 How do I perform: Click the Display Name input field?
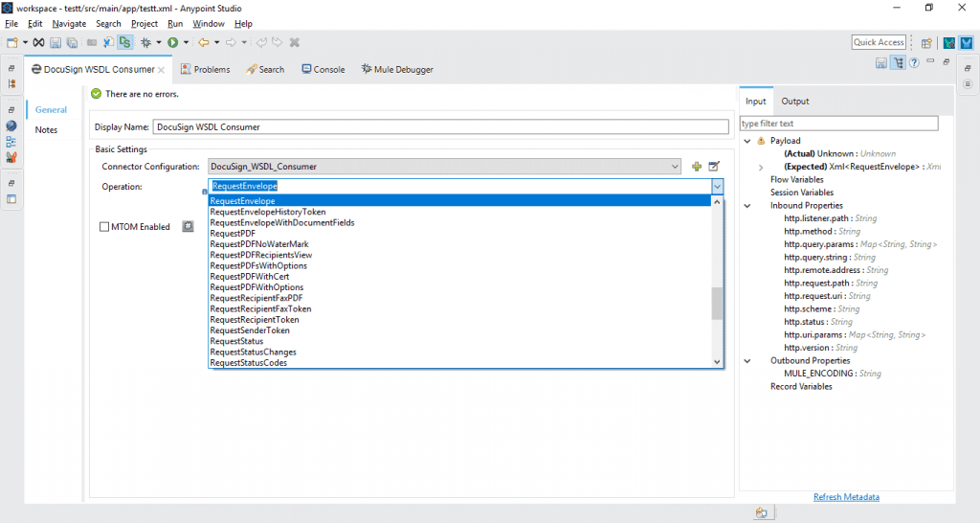point(440,127)
